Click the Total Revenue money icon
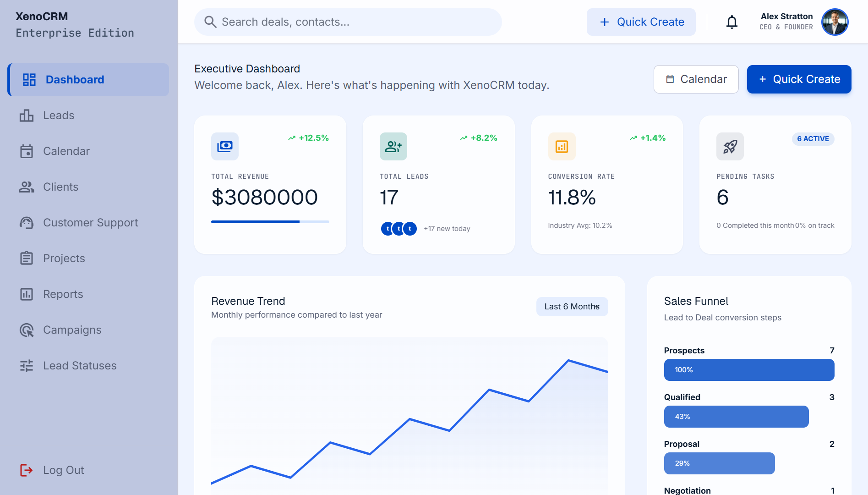Screen dimensions: 868x495 pos(225,146)
